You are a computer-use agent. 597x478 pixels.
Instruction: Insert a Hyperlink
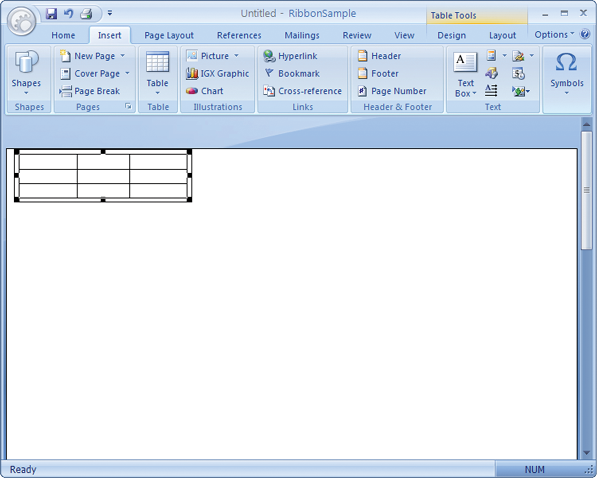pyautogui.click(x=290, y=56)
